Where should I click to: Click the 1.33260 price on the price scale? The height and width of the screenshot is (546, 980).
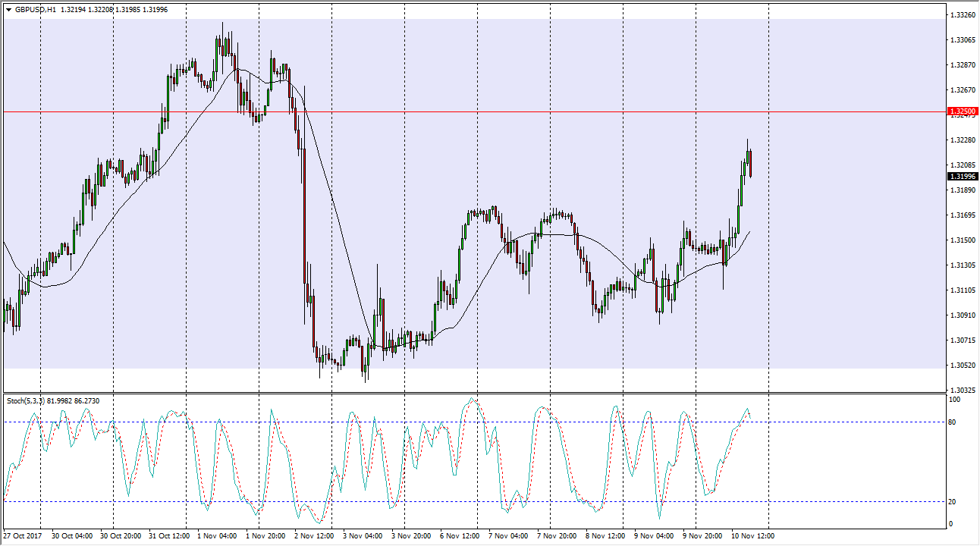963,14
